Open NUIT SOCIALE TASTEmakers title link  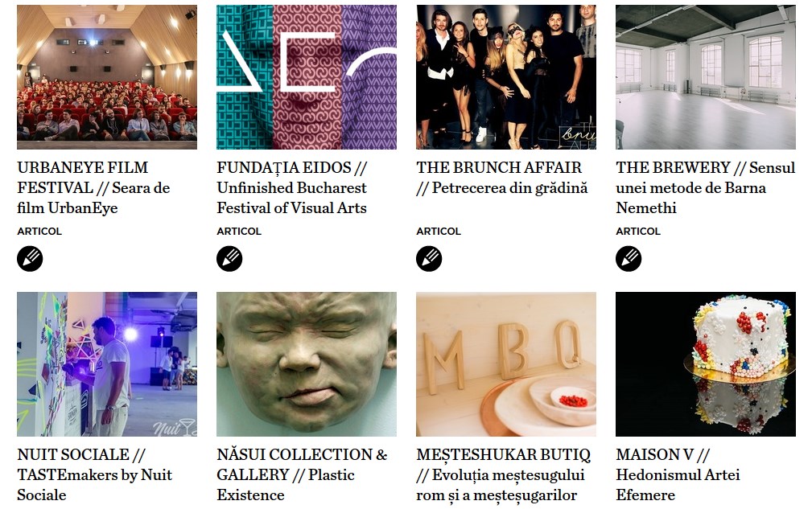click(x=95, y=475)
